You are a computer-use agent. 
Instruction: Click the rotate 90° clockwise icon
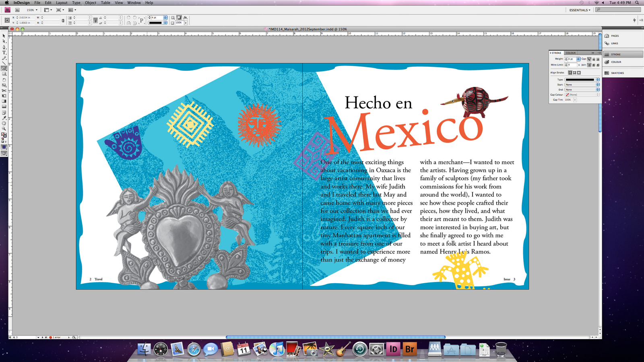click(x=129, y=18)
